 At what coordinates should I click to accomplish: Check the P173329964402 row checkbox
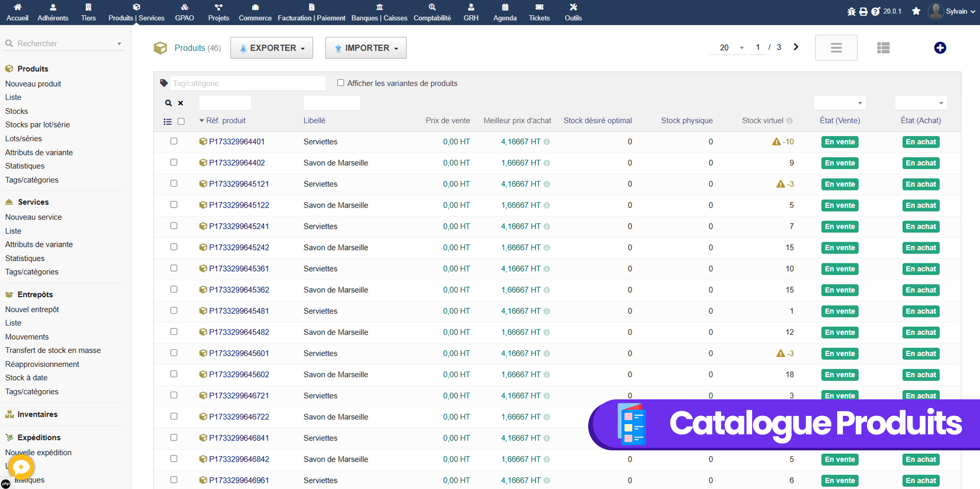click(x=174, y=162)
